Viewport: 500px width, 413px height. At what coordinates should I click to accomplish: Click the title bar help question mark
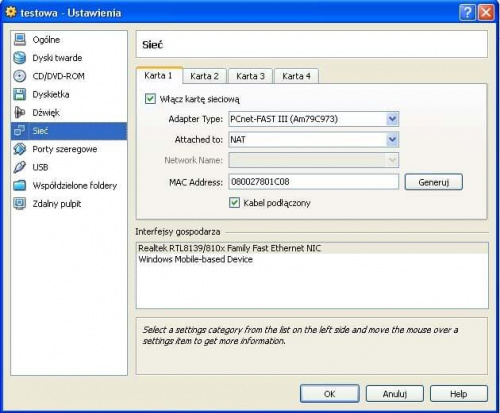(x=467, y=13)
